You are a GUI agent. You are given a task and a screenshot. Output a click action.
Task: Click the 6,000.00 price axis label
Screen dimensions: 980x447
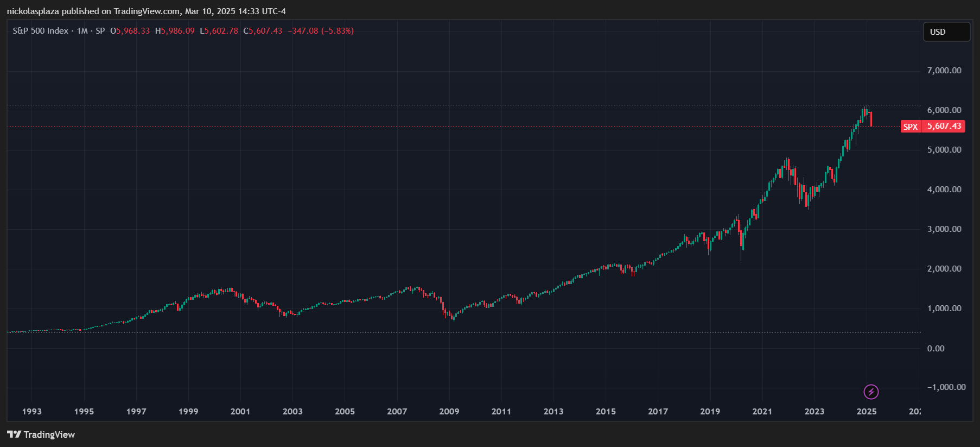[944, 110]
